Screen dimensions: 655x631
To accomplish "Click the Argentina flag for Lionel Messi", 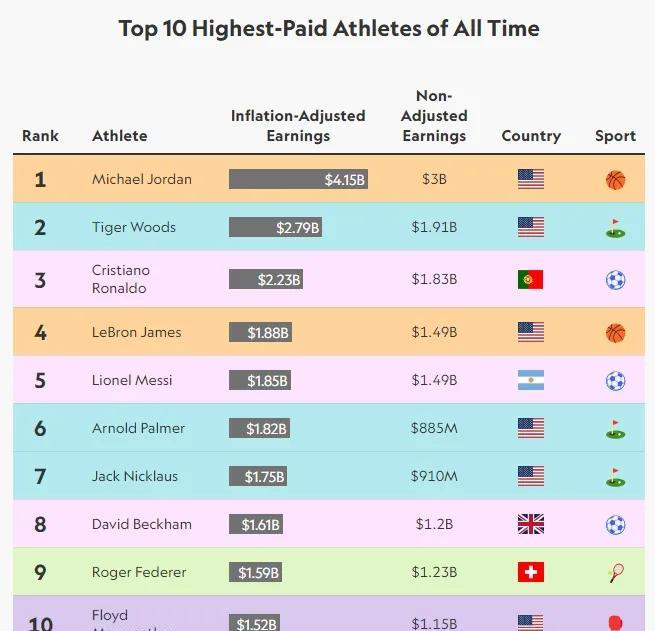I will pyautogui.click(x=531, y=380).
